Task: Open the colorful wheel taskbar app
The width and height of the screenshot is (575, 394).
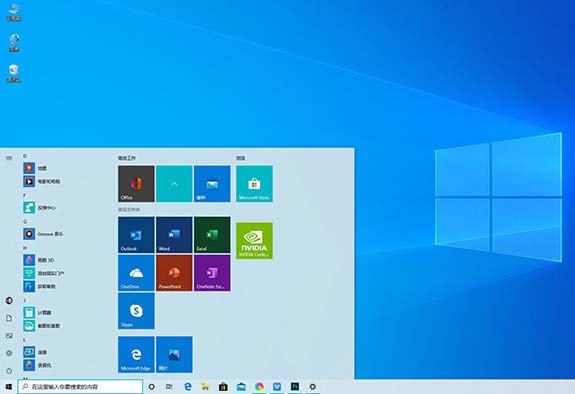Action: [x=259, y=387]
